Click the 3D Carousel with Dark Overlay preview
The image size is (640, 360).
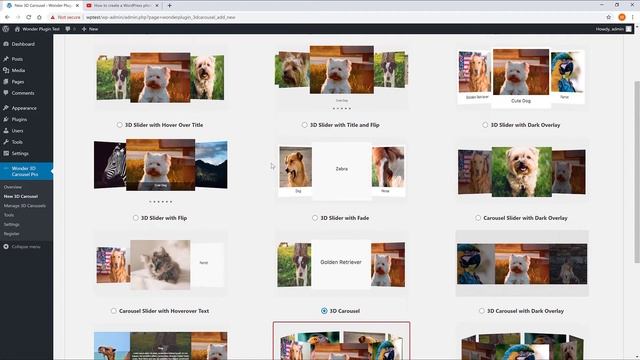pyautogui.click(x=522, y=264)
